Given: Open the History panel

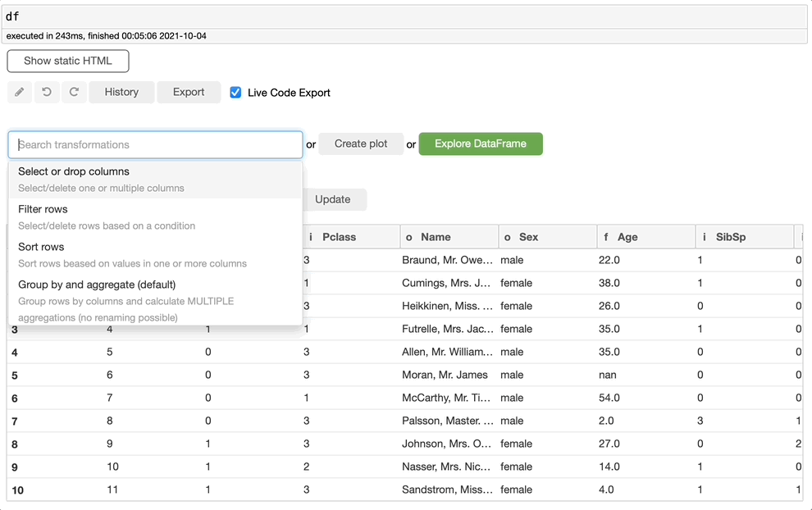Looking at the screenshot, I should pyautogui.click(x=121, y=92).
